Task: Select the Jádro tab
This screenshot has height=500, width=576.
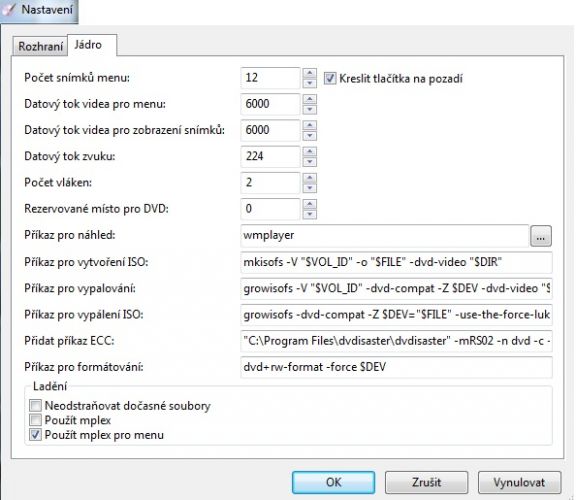Action: coord(92,45)
